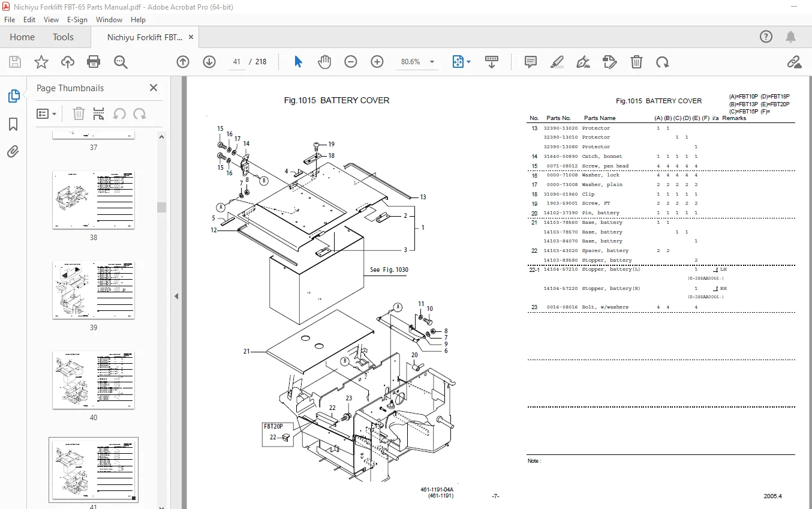
Task: Click the 'See Fig. 1030' reference text
Action: coord(389,270)
